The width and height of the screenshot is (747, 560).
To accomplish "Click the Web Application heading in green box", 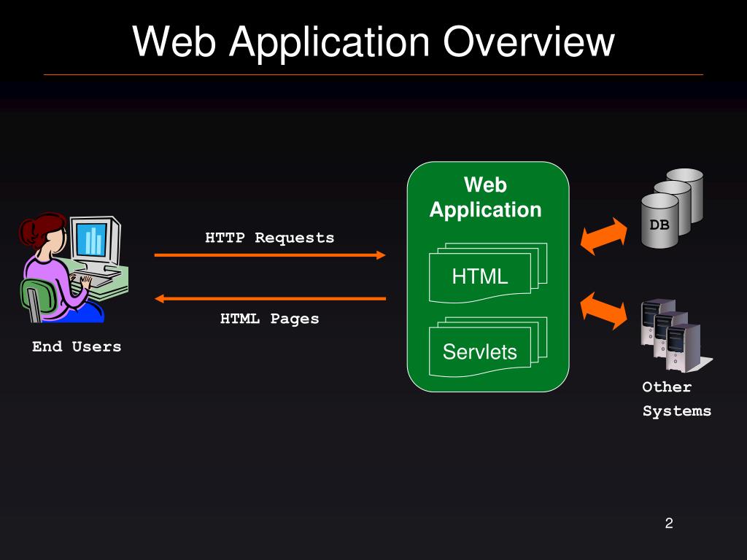I will click(485, 197).
